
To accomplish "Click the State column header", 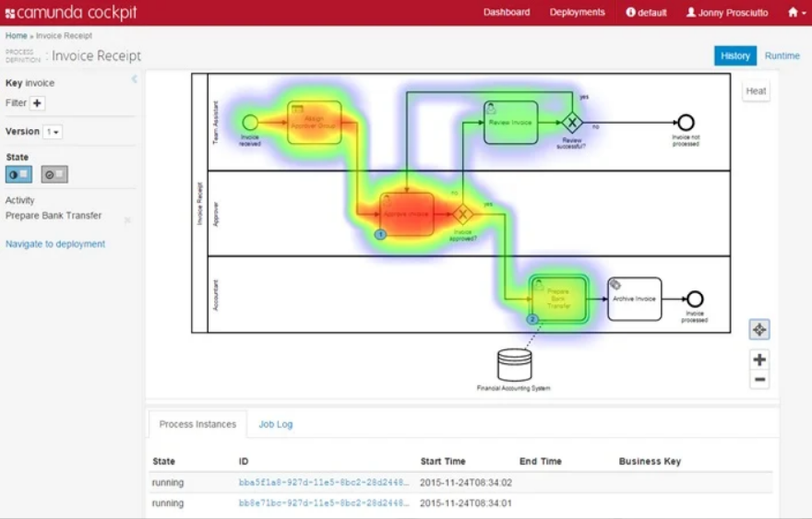I will [x=163, y=462].
